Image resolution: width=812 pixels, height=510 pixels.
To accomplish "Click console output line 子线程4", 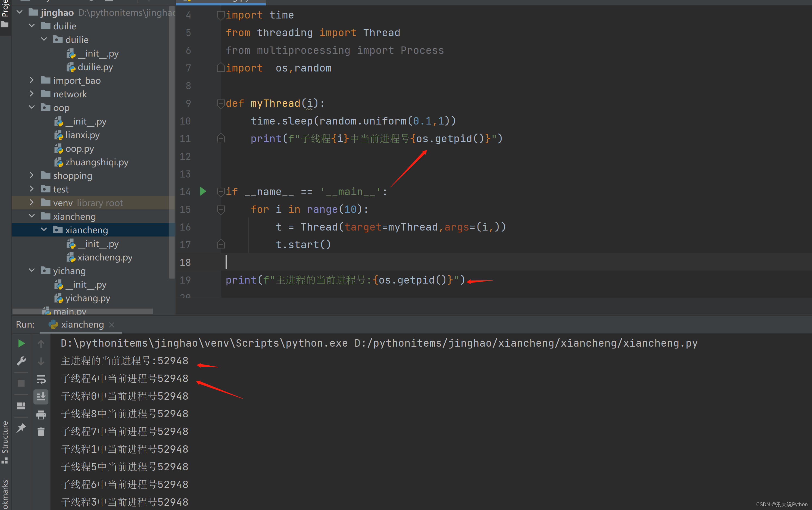I will (124, 378).
